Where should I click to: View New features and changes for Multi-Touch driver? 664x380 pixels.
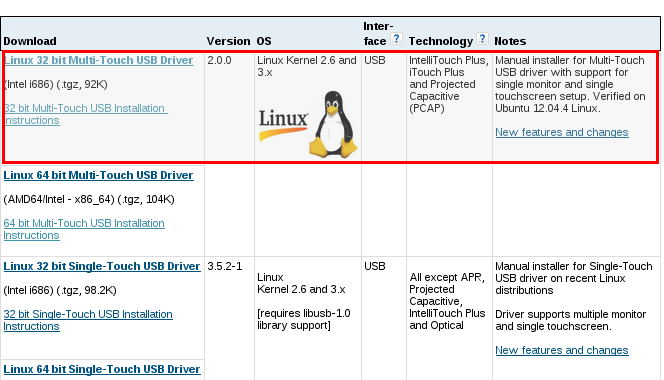coord(562,132)
